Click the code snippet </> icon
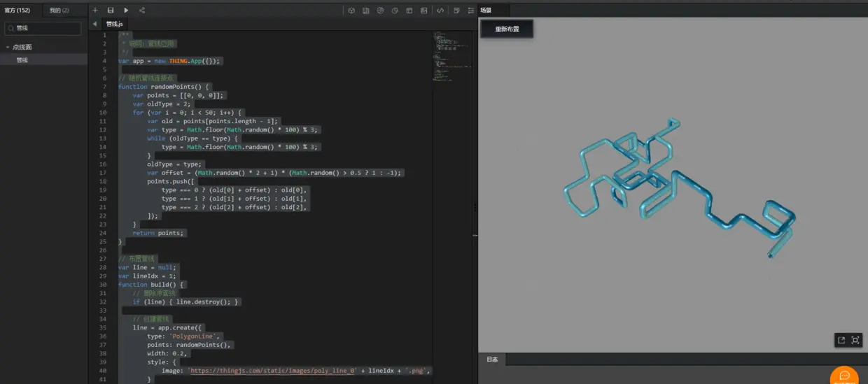The height and width of the screenshot is (384, 868). pos(440,10)
